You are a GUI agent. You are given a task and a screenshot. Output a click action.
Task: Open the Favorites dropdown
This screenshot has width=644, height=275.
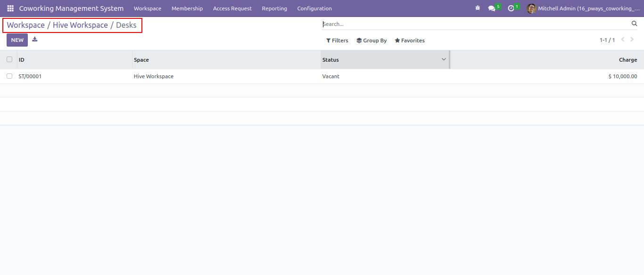pos(410,40)
